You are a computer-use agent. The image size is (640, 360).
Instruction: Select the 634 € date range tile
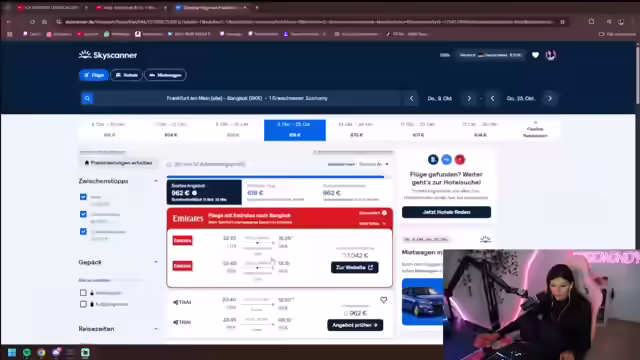[480, 130]
